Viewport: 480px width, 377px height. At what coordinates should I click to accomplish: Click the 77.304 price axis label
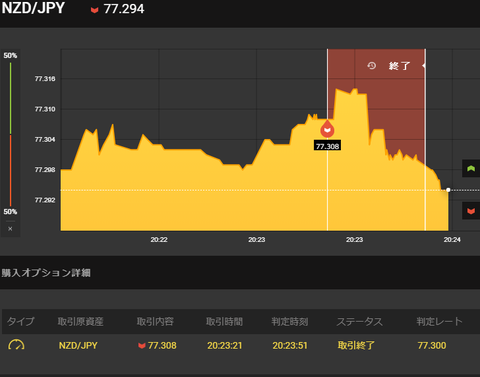click(45, 139)
